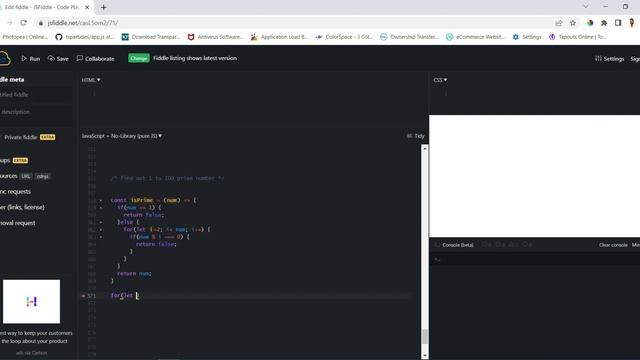Click the JSFiddle cloud logo
This screenshot has height=360, width=640.
4,59
